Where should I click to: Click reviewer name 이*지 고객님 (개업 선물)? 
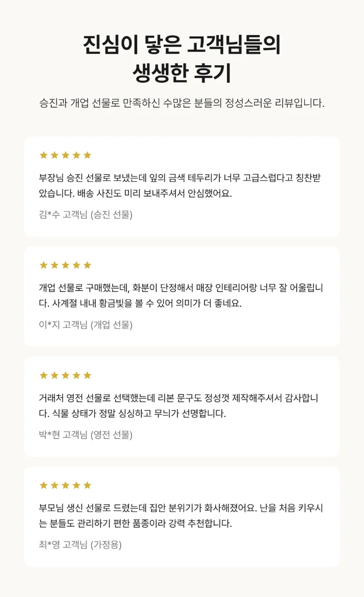86,325
